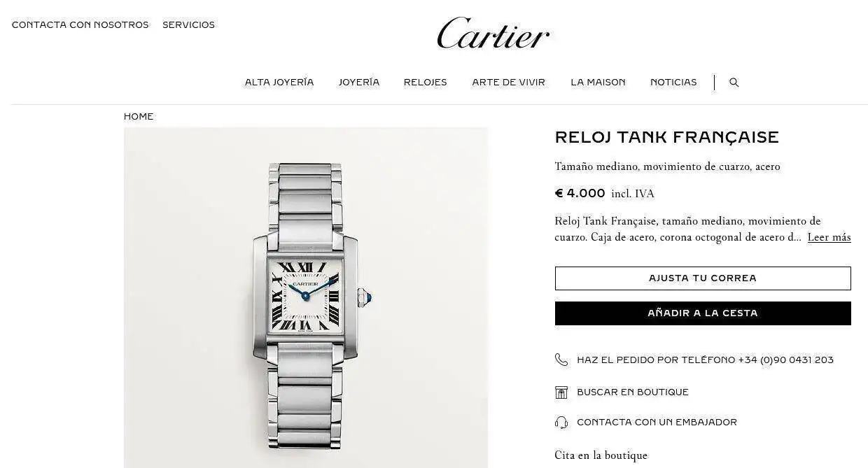Image resolution: width=868 pixels, height=468 pixels.
Task: Open the search magnifier icon
Action: click(x=734, y=83)
